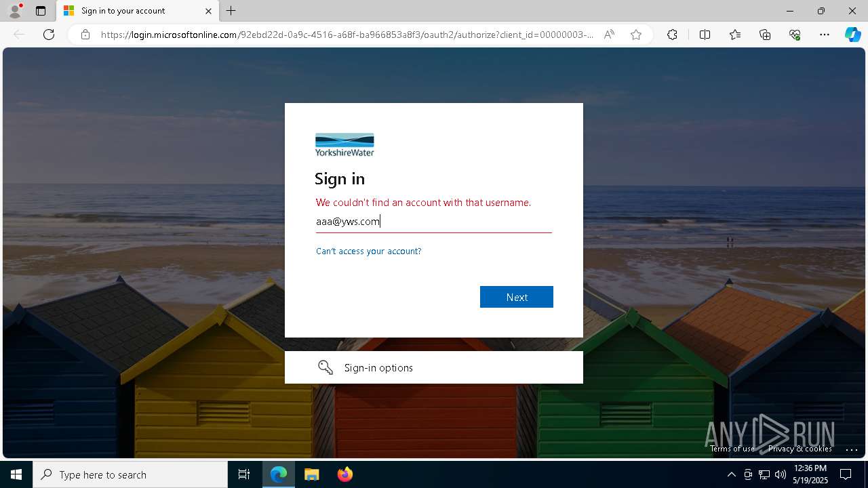
Task: Click the Sign-in options key icon
Action: (x=325, y=367)
